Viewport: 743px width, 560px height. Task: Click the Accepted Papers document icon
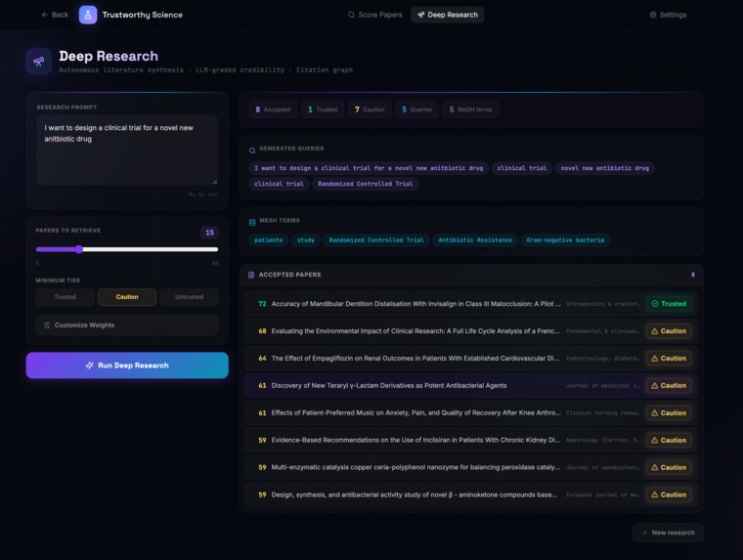click(x=251, y=275)
